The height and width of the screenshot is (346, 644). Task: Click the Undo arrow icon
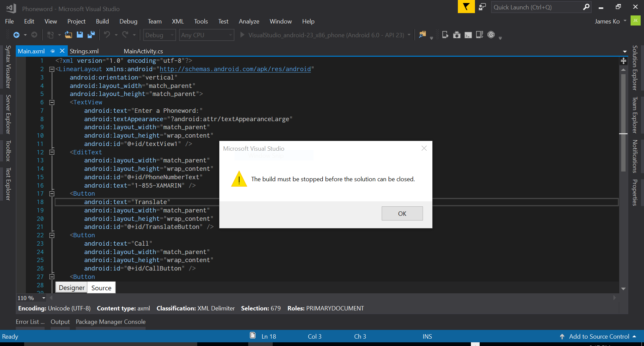(x=107, y=35)
